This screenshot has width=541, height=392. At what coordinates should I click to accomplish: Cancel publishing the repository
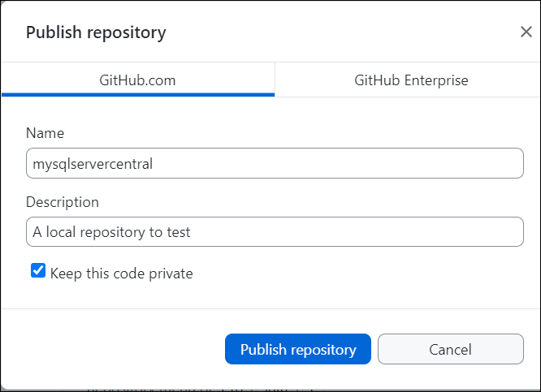click(450, 350)
